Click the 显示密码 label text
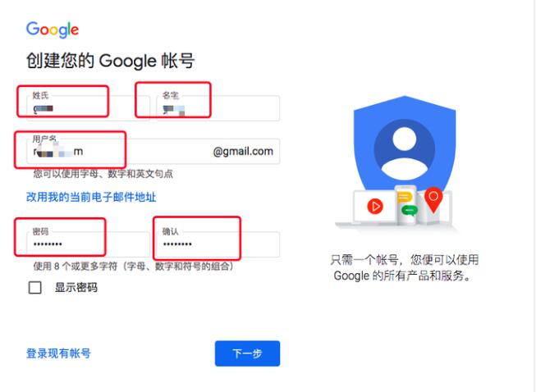 pyautogui.click(x=76, y=288)
